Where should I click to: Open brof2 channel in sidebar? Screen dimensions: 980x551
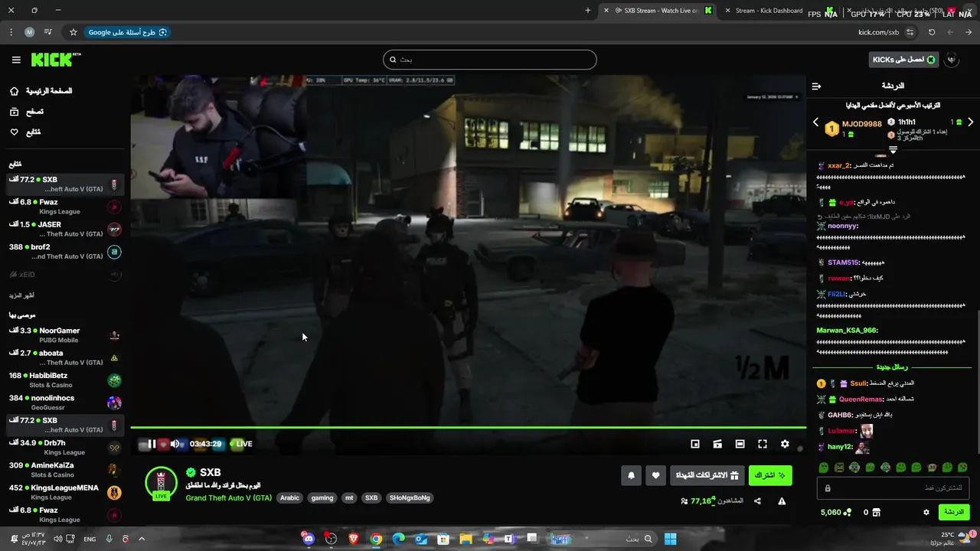pos(65,252)
